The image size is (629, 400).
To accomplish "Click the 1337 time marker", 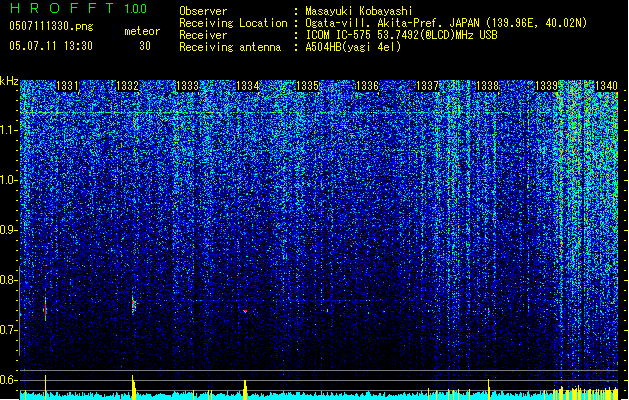I will (x=428, y=86).
